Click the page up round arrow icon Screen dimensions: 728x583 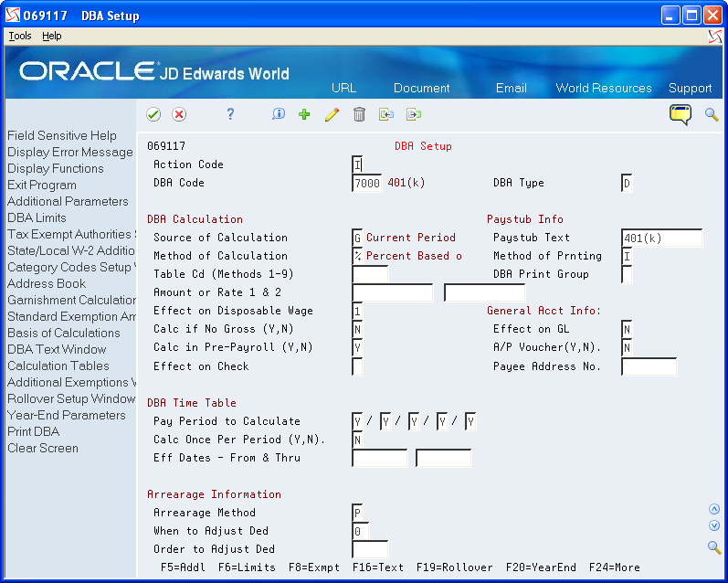pyautogui.click(x=714, y=509)
